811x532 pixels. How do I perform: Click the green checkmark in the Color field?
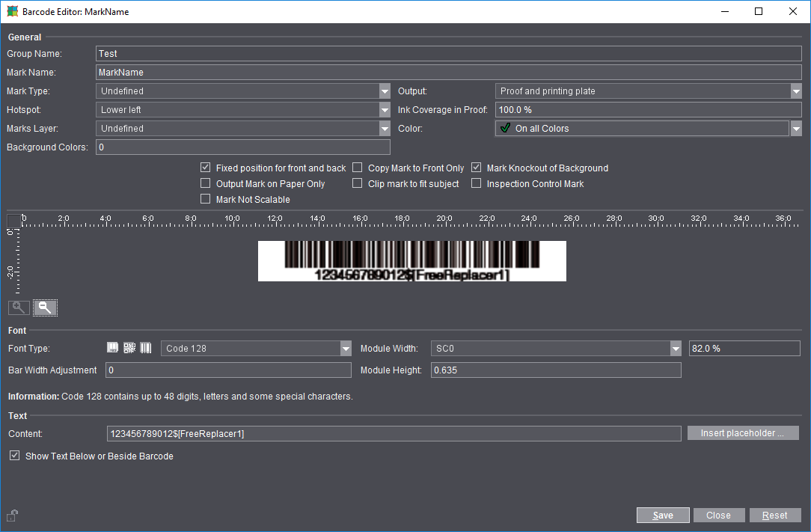point(504,128)
